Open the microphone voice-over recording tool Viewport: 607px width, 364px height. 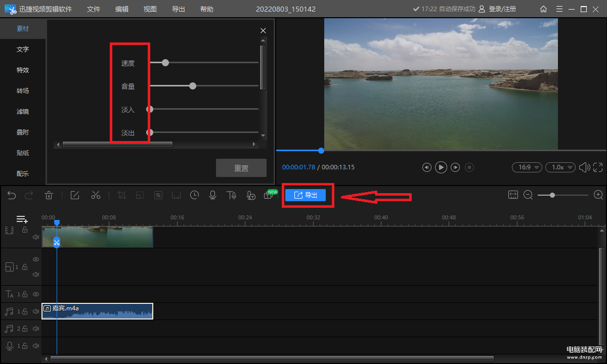213,195
